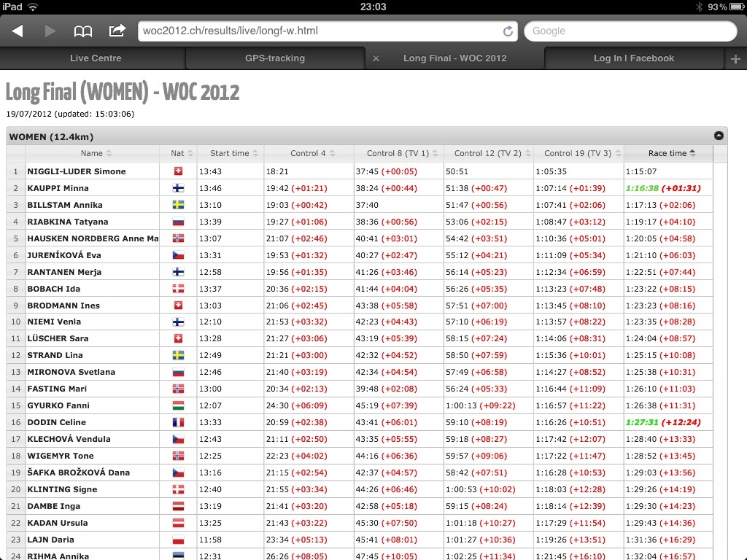Tap the Safari forward arrow
This screenshot has height=560, width=747.
50,31
